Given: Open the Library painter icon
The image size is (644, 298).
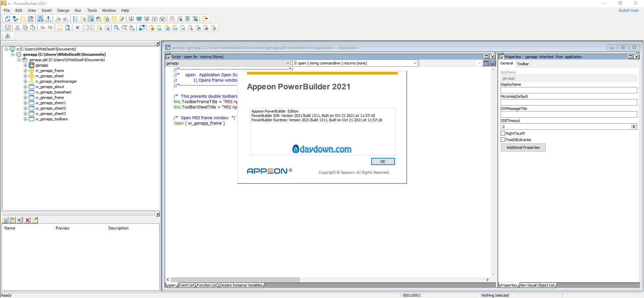Looking at the screenshot, I should pos(99,19).
